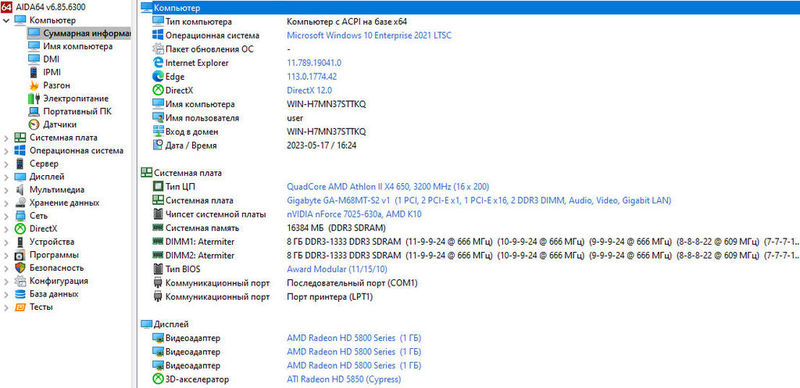
Task: Expand the Конфигурация tree node
Action: tap(6, 281)
